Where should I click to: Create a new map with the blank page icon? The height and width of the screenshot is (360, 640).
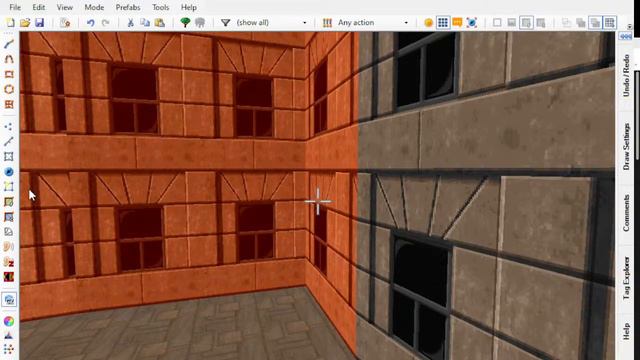[11, 23]
